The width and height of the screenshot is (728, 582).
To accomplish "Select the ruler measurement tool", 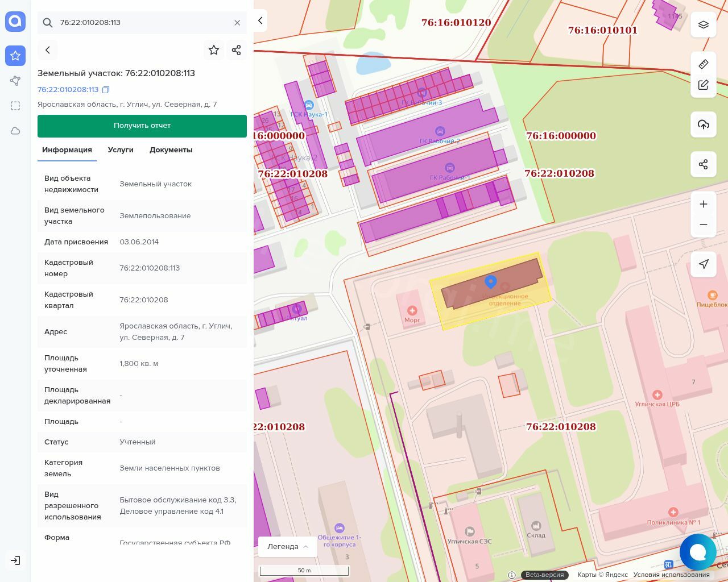I will (x=704, y=64).
